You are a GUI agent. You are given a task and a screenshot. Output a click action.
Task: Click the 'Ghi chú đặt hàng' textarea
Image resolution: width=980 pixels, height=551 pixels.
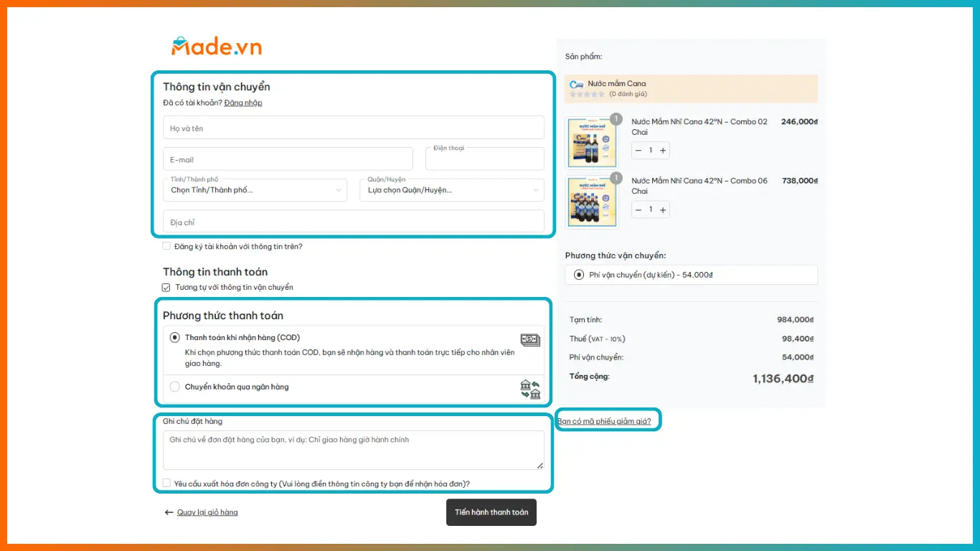[354, 450]
